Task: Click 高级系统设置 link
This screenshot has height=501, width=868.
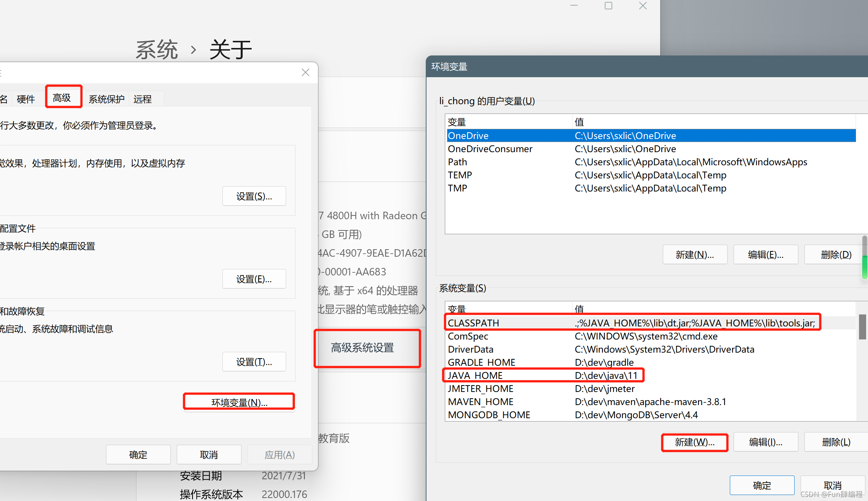Action: click(362, 348)
